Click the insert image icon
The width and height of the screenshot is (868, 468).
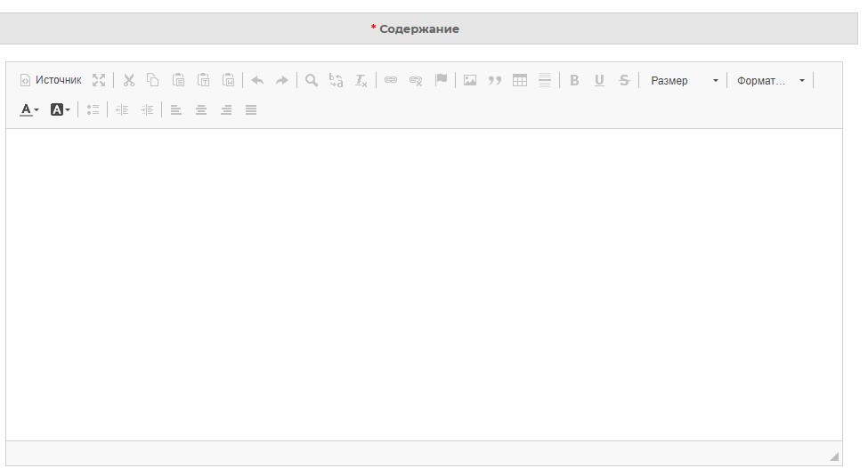click(x=470, y=80)
